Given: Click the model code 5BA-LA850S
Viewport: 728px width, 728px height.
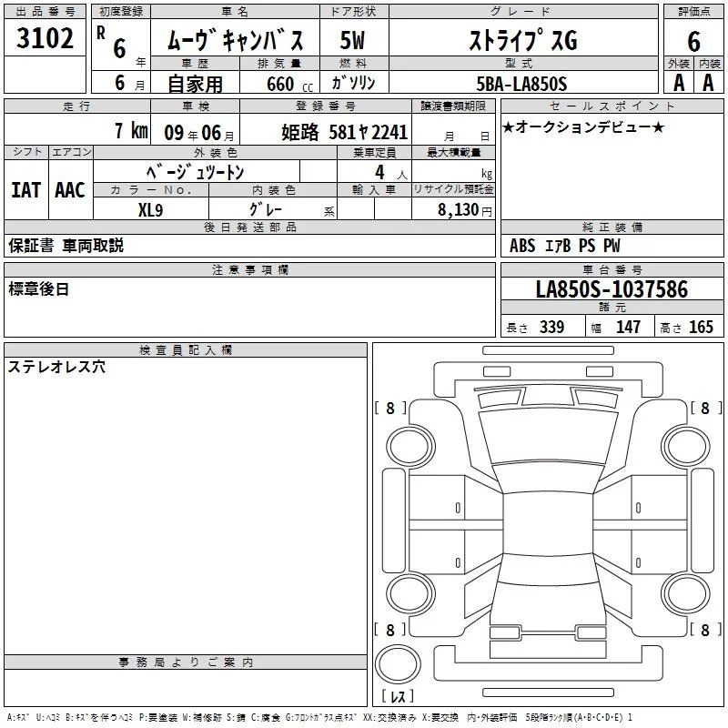Looking at the screenshot, I should click(521, 84).
